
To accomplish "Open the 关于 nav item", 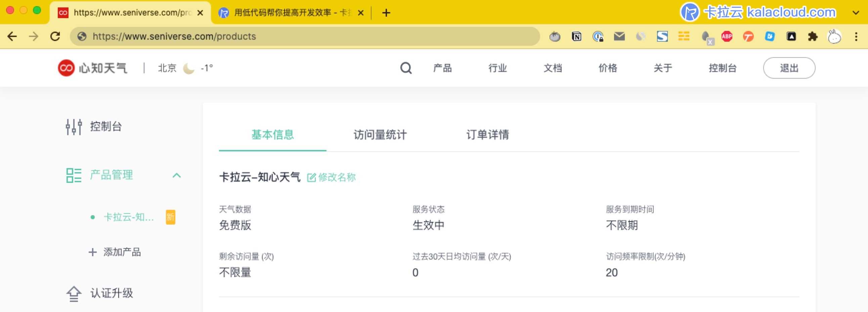I will pos(663,68).
